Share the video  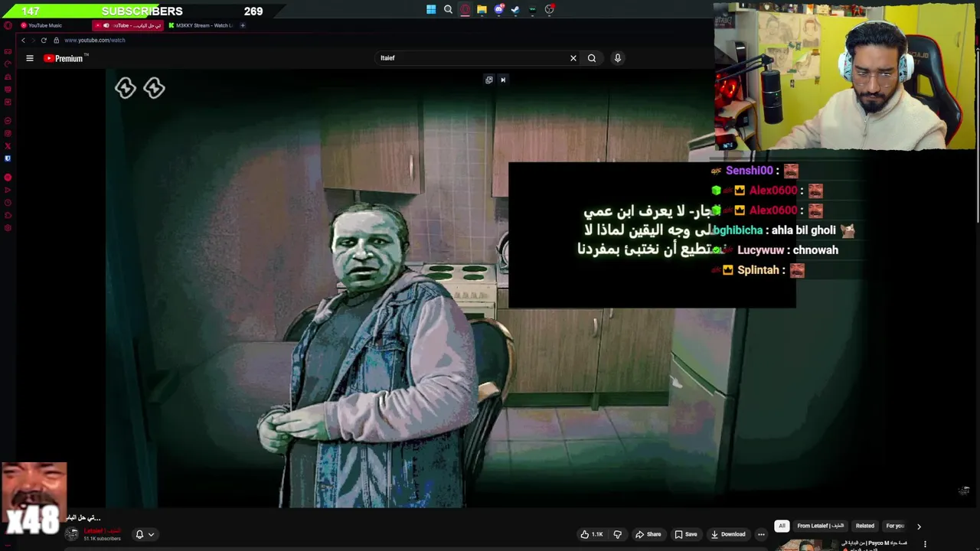648,534
